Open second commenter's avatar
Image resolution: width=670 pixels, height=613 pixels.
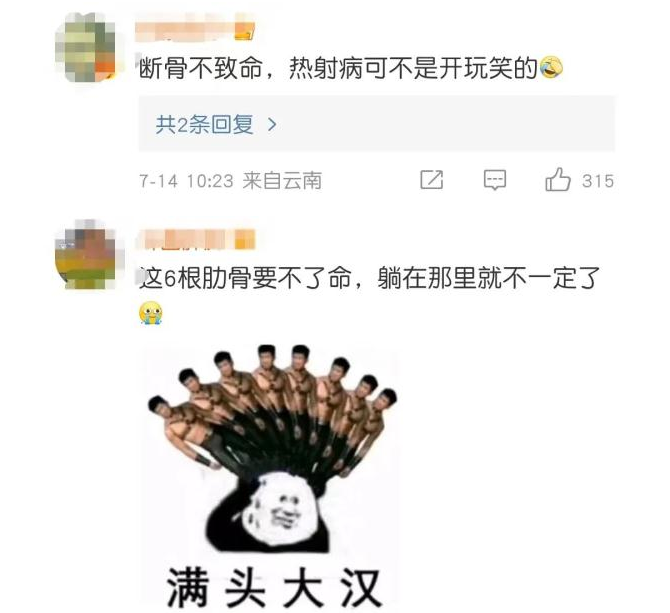click(86, 255)
